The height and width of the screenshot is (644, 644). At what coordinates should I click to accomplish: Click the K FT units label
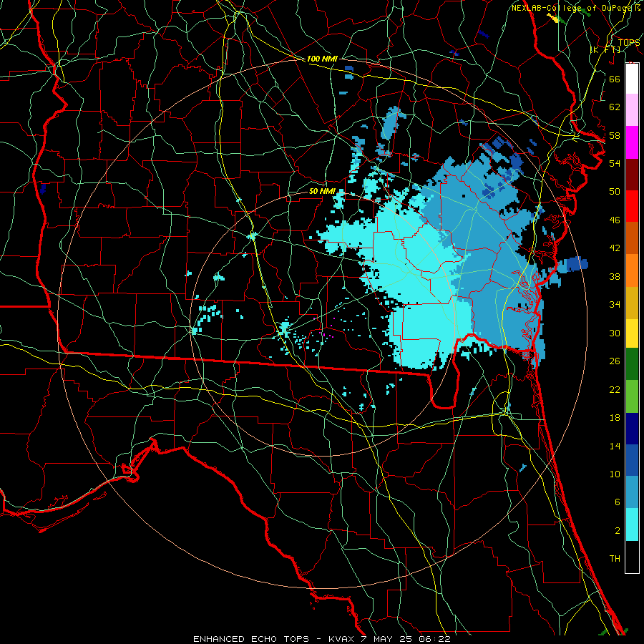coord(605,50)
